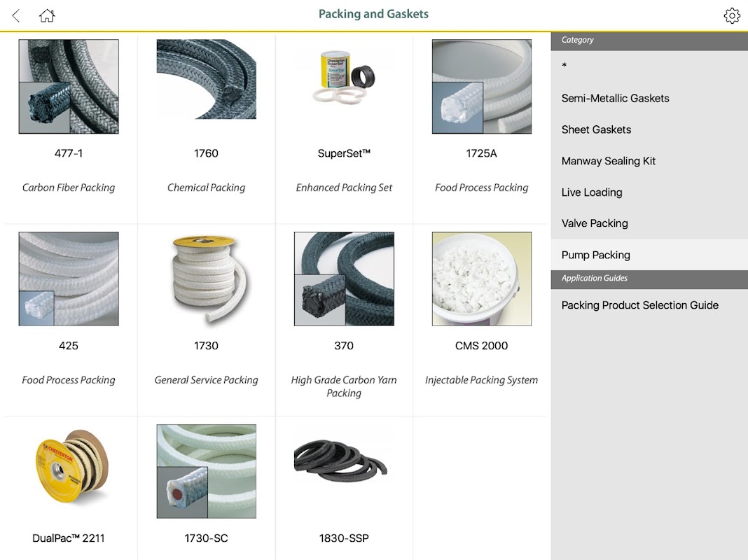Open the SuperSet product image
The image size is (748, 560).
click(x=344, y=76)
